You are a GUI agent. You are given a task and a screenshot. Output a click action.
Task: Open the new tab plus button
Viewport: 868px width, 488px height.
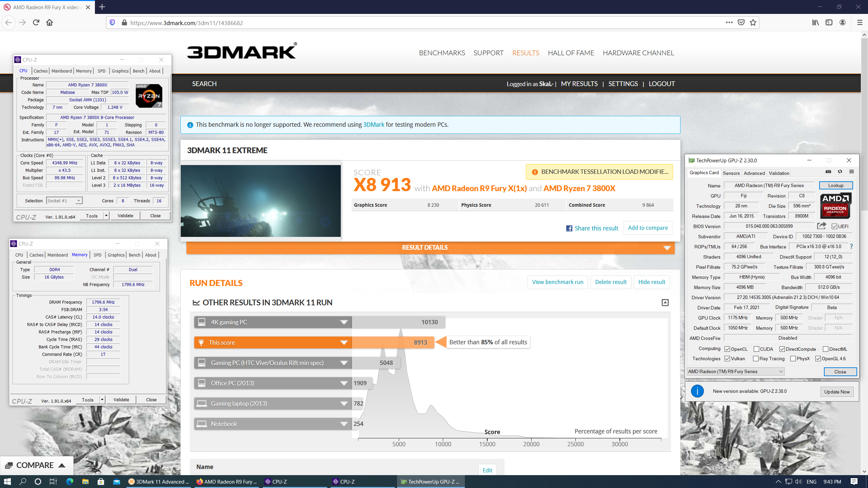click(102, 7)
